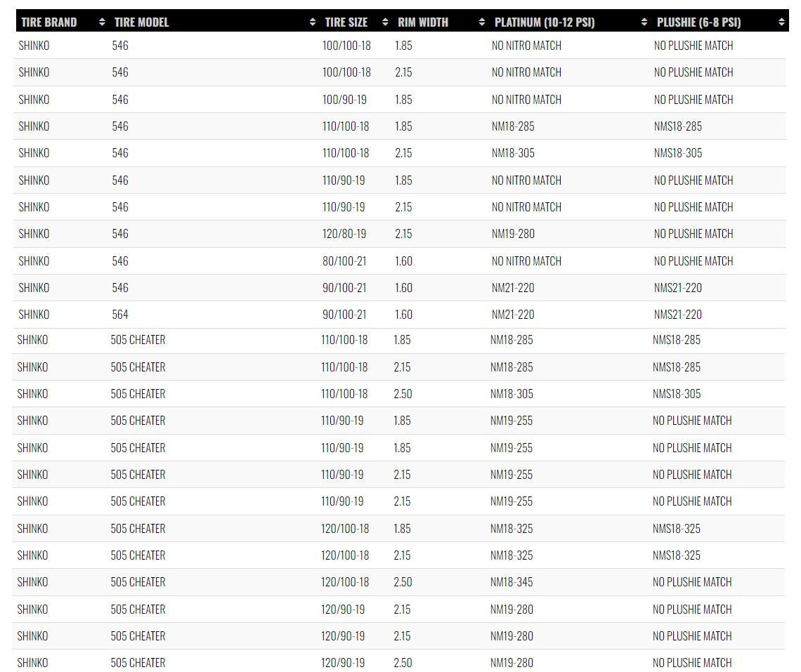Click sort arrows beside Platinum (10-12 PSI)
The width and height of the screenshot is (801, 672).
pos(644,22)
